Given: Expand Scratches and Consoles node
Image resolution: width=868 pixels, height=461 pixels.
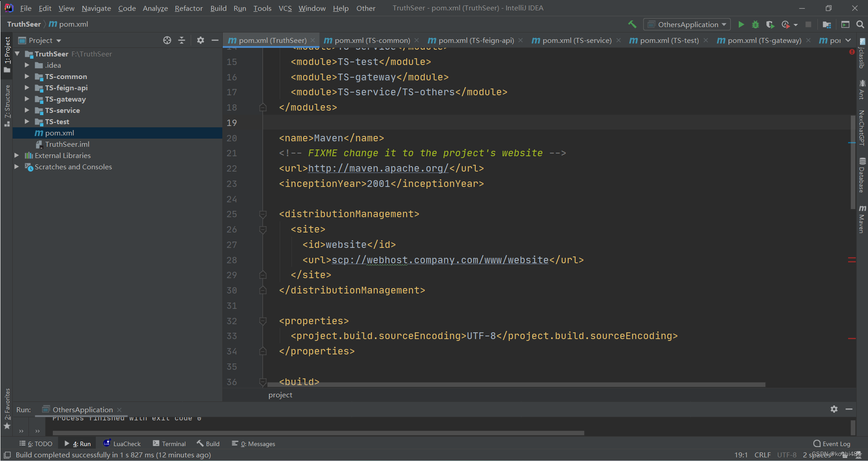Looking at the screenshot, I should coord(17,167).
